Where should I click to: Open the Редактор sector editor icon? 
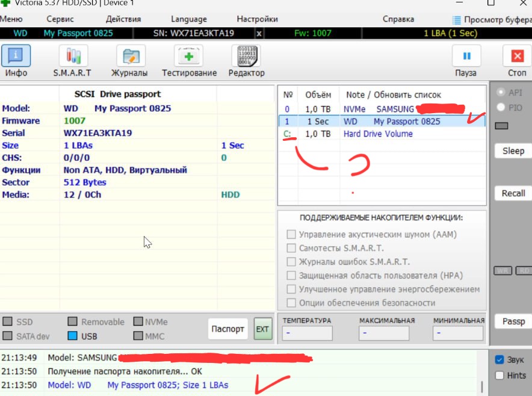pos(246,55)
